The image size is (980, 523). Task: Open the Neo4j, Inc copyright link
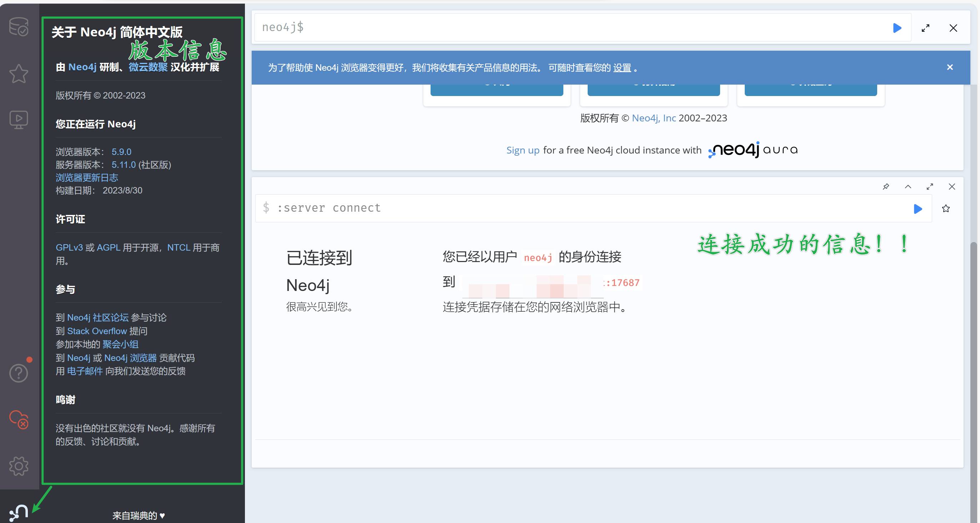pyautogui.click(x=654, y=118)
